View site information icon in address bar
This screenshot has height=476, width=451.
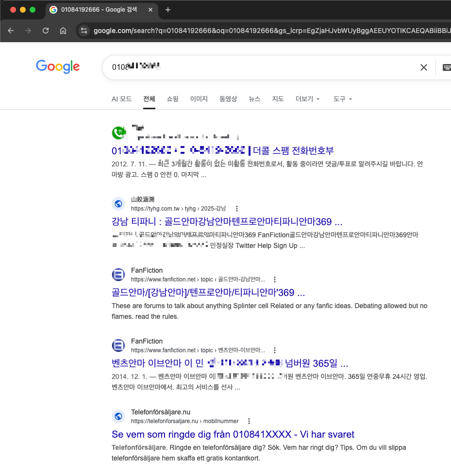pos(84,31)
